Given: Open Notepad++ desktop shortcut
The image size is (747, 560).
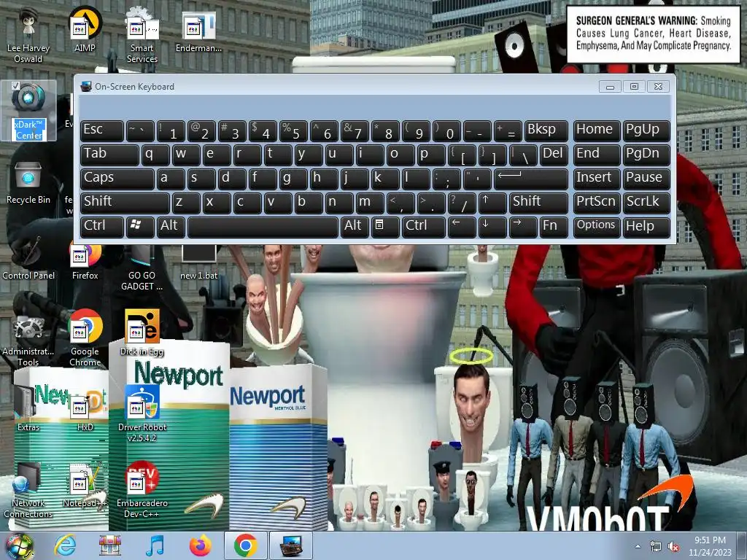Looking at the screenshot, I should [x=85, y=485].
